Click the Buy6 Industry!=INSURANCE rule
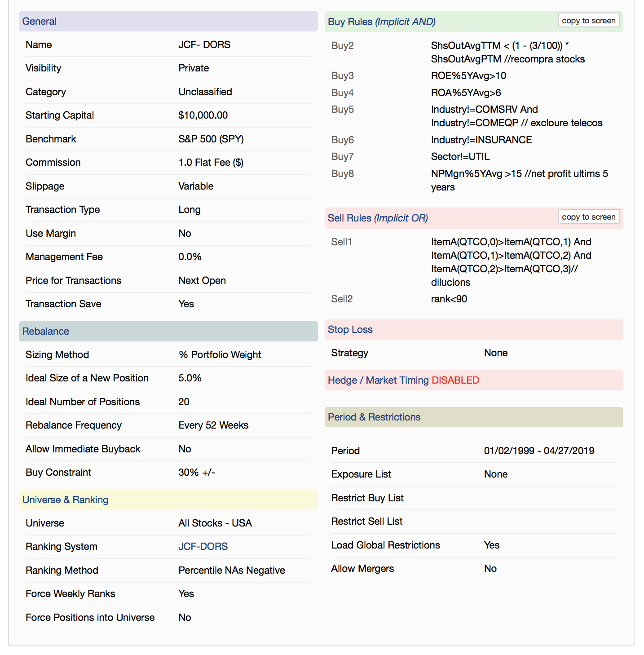Viewport: 644px width, 655px height. tap(481, 140)
